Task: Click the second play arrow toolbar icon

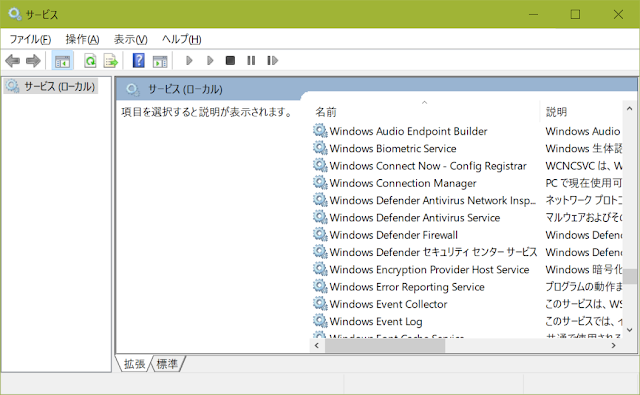Action: 210,61
